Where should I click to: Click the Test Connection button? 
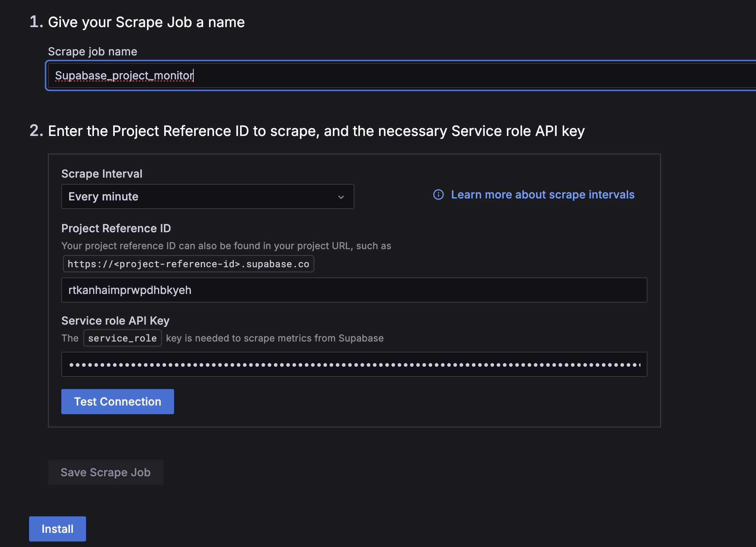117,402
